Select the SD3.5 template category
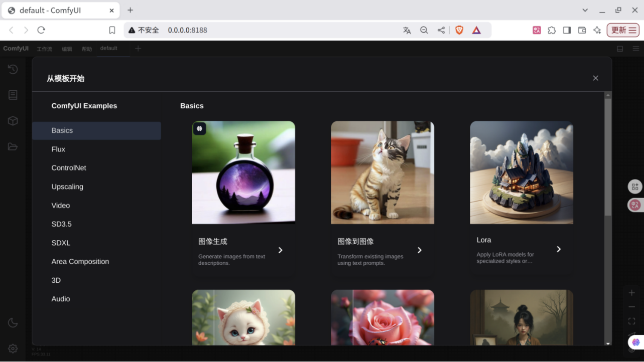This screenshot has width=644, height=362. pyautogui.click(x=96, y=224)
